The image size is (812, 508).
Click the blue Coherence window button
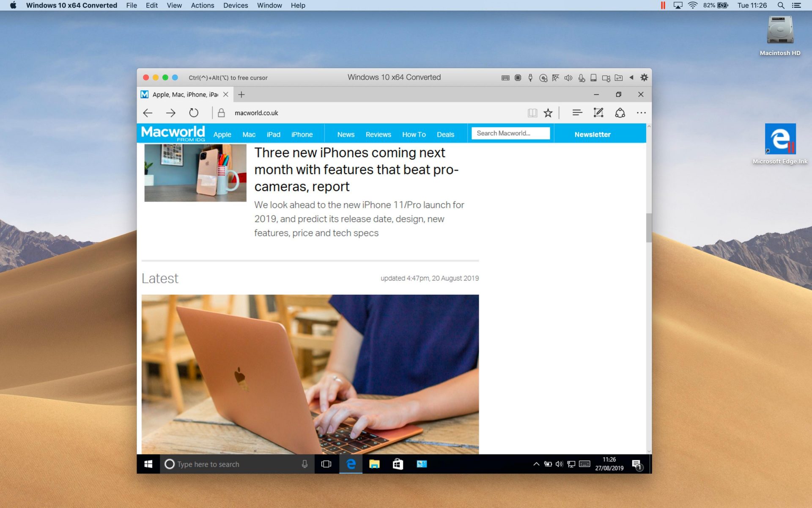pos(175,77)
